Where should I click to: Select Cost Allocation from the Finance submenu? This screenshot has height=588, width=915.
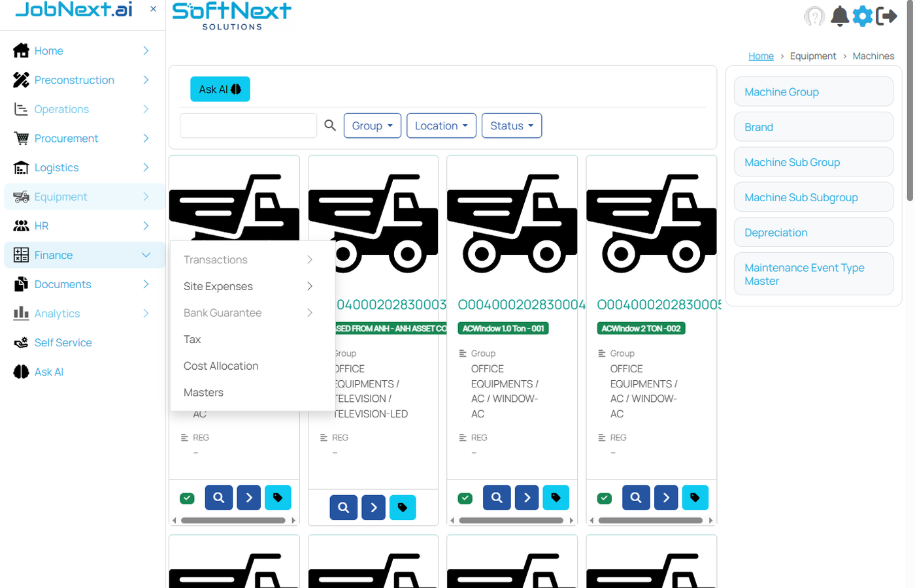point(221,366)
